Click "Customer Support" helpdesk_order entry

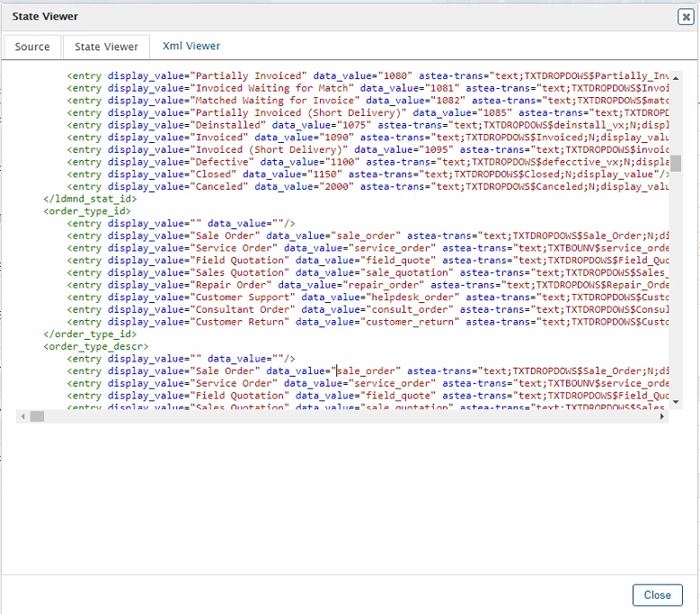coord(368,298)
